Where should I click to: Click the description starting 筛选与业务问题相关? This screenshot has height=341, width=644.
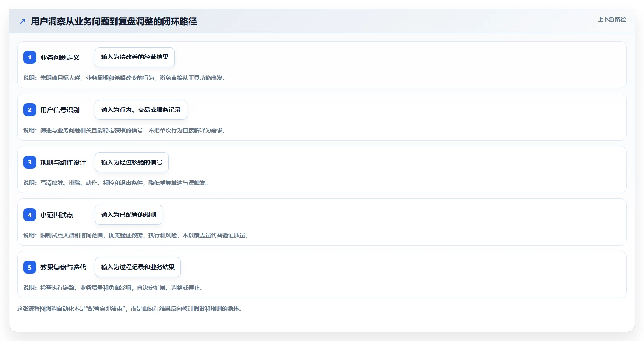(124, 130)
